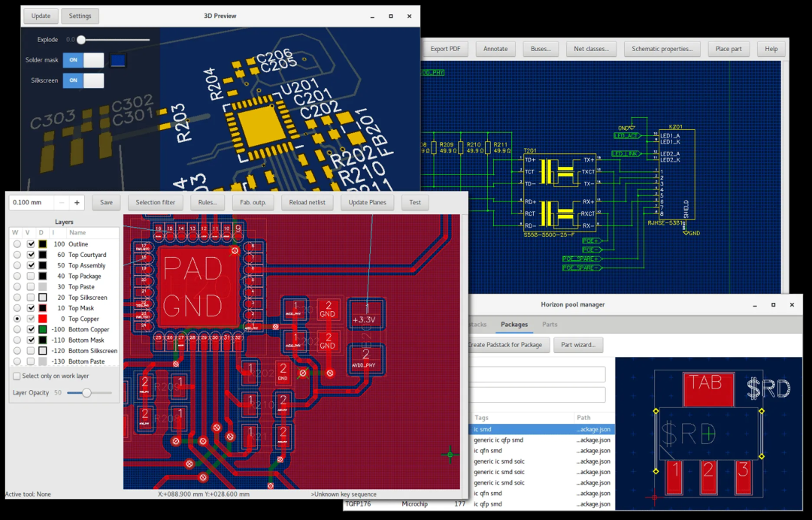
Task: Set Bottom Copper as the work layer
Action: click(x=17, y=329)
